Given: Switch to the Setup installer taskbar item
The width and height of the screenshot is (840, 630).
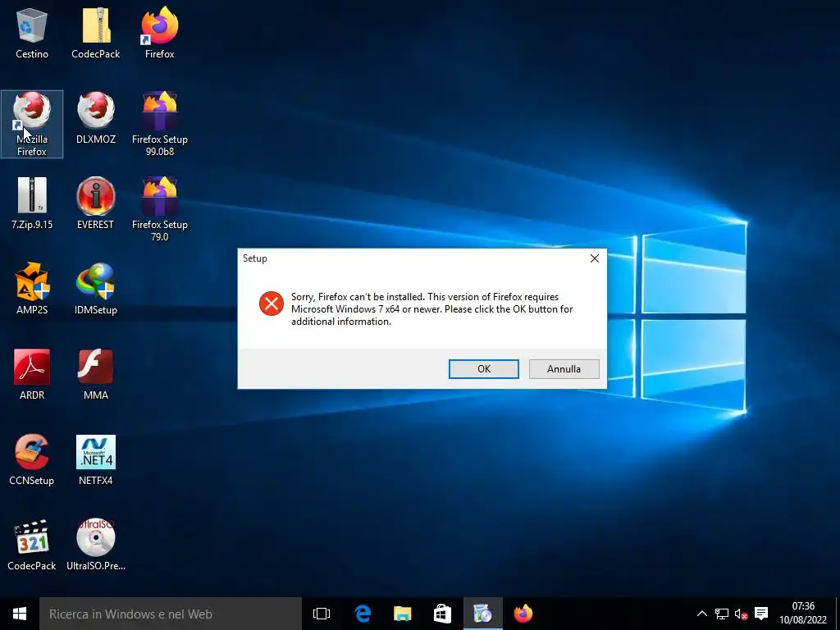Looking at the screenshot, I should tap(482, 614).
